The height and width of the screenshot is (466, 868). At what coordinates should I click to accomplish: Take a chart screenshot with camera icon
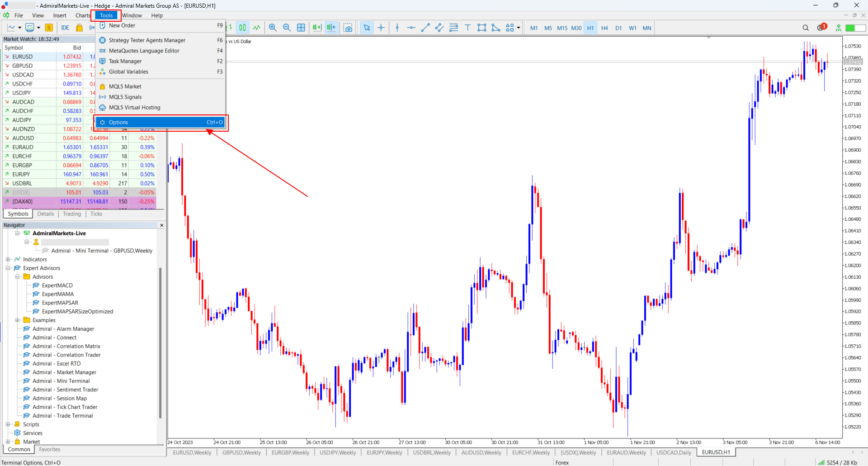(348, 28)
